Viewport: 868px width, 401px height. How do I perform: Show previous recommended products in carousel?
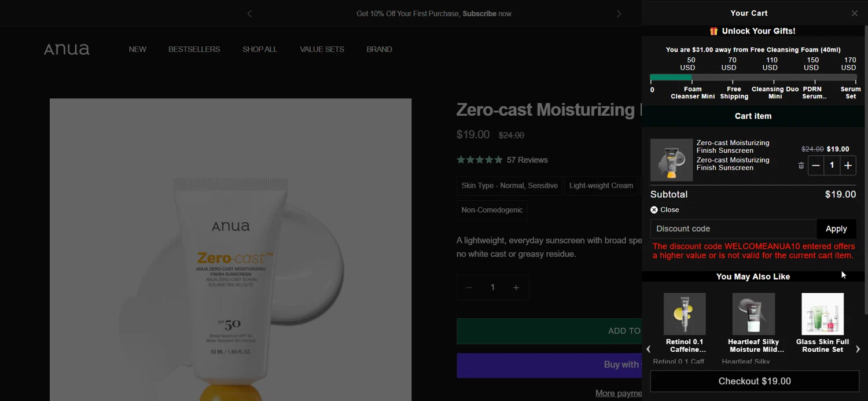(649, 349)
